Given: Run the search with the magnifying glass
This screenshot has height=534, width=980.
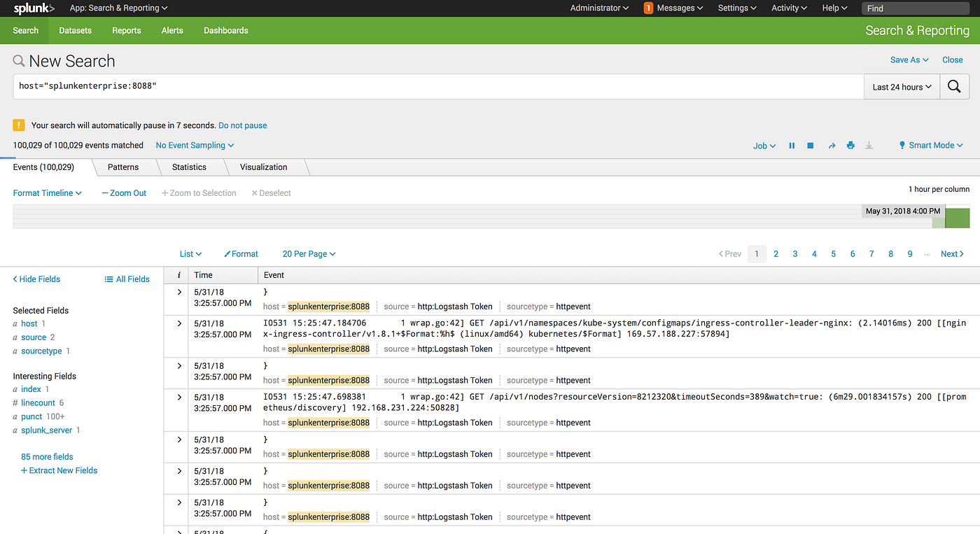Looking at the screenshot, I should point(954,87).
